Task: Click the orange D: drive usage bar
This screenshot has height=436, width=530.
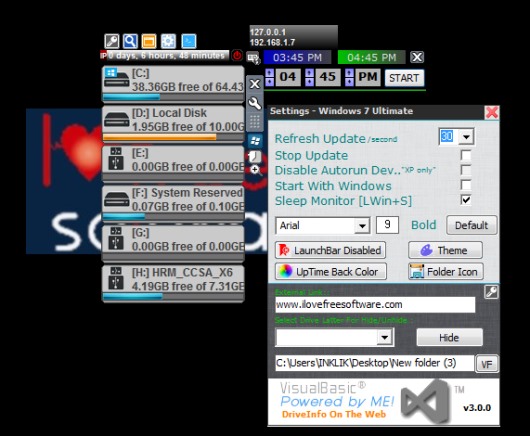Action: point(173,137)
